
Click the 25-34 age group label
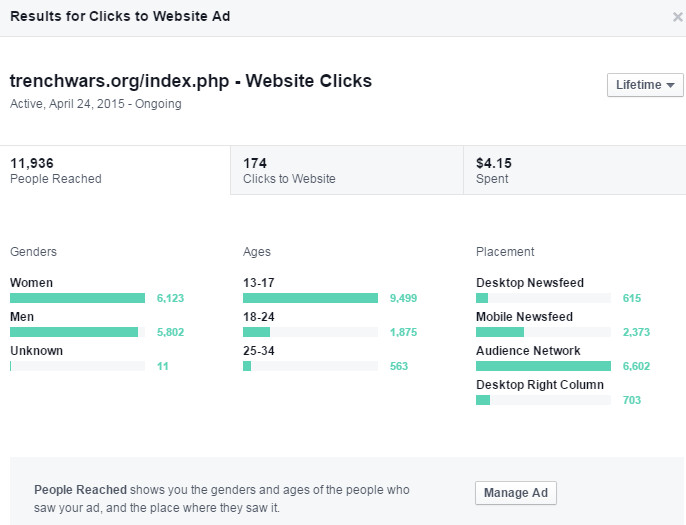pyautogui.click(x=258, y=351)
